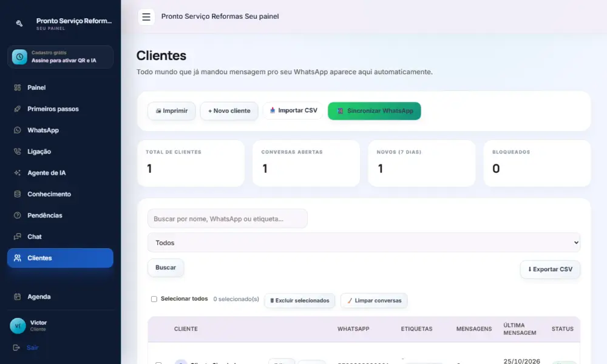Click the Excluir selecionados button
This screenshot has height=364, width=607.
300,300
